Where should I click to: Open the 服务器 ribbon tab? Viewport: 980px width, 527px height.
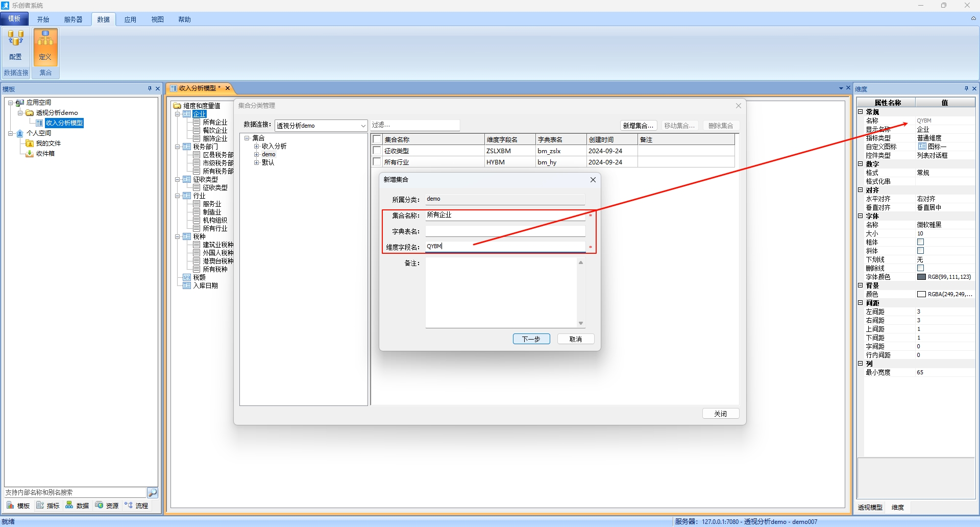tap(73, 19)
